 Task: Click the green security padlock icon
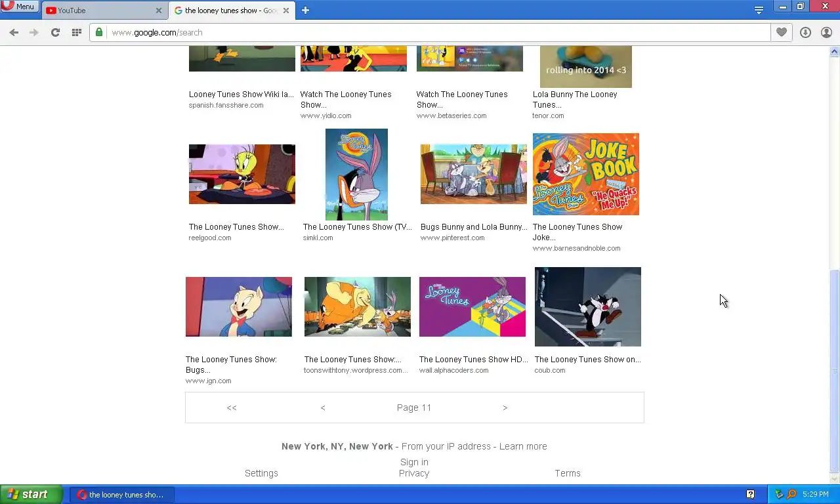[x=99, y=32]
